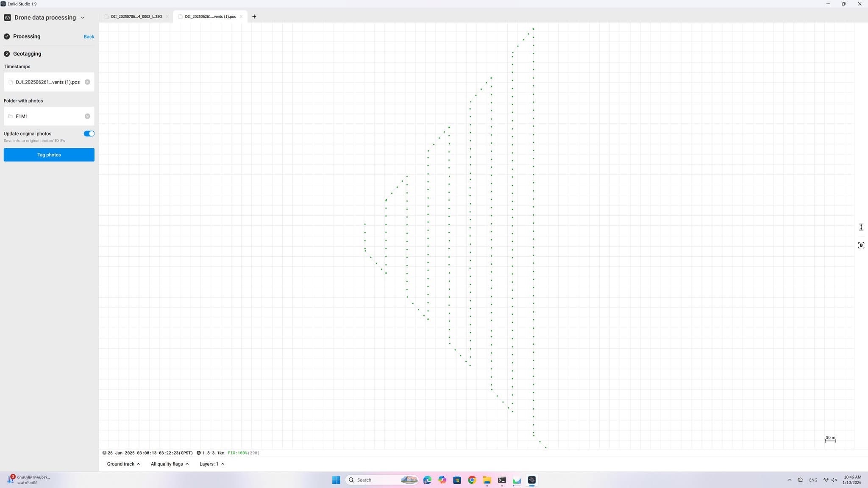Click the OneDrive cloud tray icon

click(800, 480)
